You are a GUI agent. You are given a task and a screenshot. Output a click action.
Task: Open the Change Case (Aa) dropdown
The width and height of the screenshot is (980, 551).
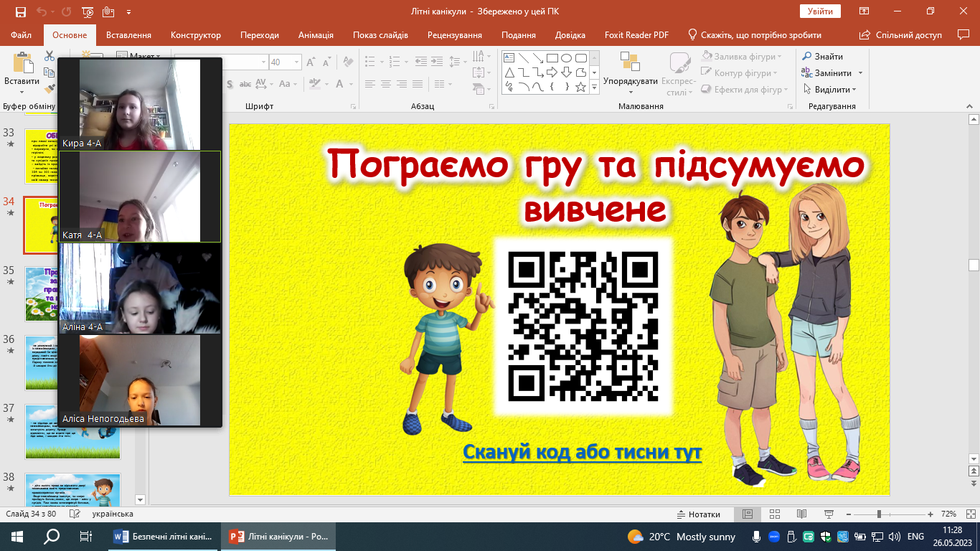pos(288,84)
